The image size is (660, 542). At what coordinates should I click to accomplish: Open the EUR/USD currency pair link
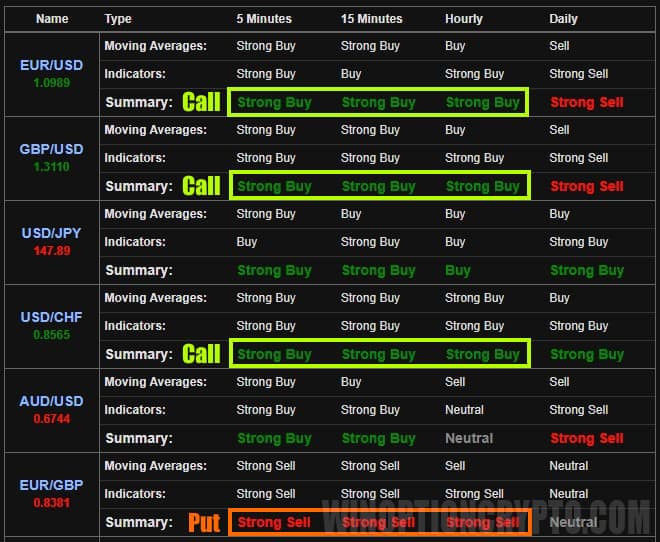pos(52,65)
